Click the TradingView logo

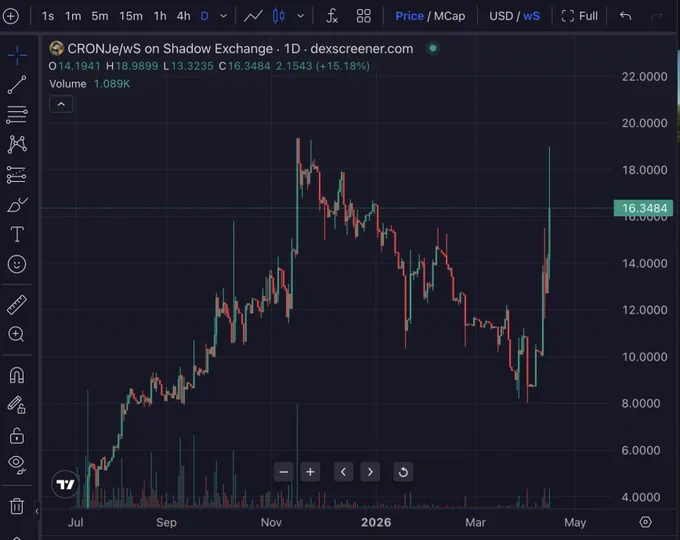[65, 484]
